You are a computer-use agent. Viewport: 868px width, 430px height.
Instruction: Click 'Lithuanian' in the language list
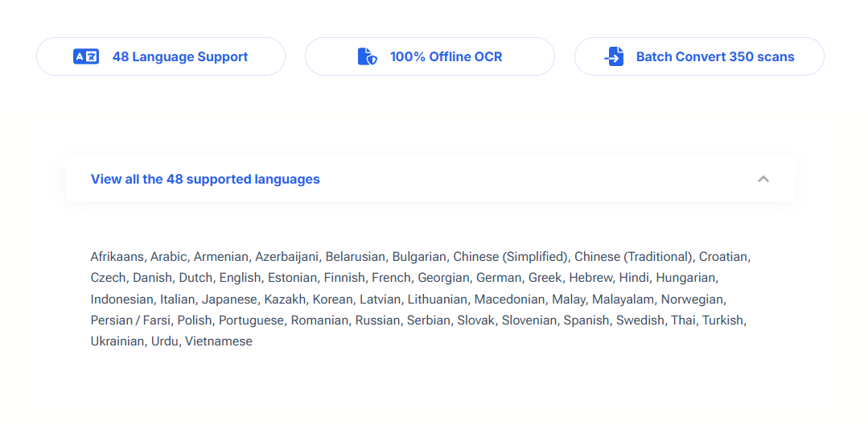pos(438,300)
